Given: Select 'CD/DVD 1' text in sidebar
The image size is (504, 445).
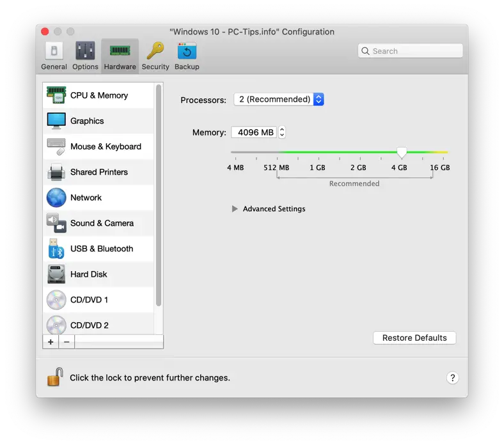Looking at the screenshot, I should [x=89, y=300].
